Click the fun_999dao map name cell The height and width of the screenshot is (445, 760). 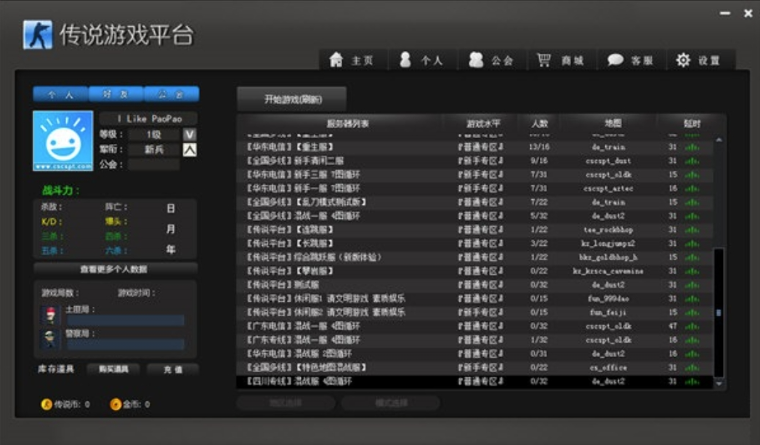pyautogui.click(x=608, y=299)
